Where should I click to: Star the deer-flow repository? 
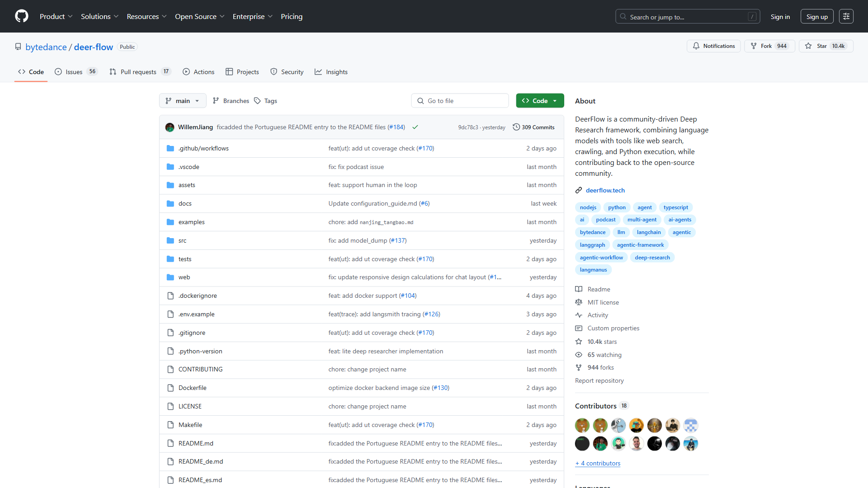pos(821,46)
